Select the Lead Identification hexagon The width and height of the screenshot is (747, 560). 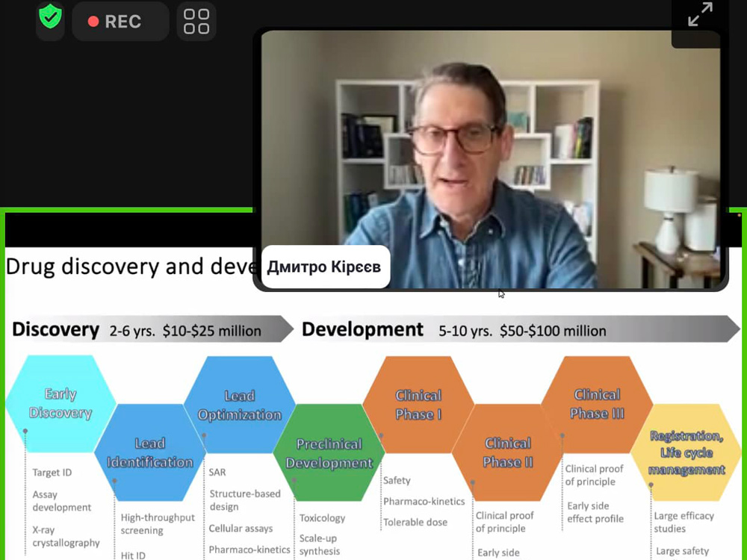pyautogui.click(x=149, y=452)
